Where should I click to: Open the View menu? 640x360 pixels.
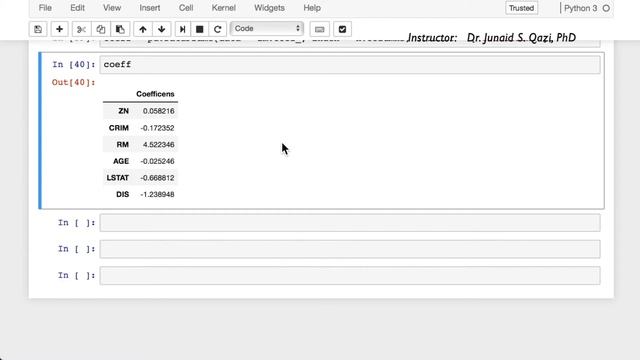point(112,8)
